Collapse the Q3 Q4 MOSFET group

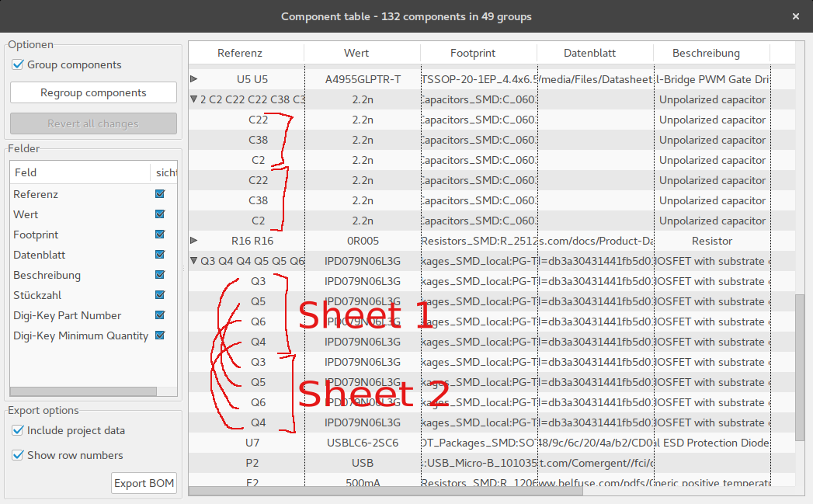tap(193, 261)
